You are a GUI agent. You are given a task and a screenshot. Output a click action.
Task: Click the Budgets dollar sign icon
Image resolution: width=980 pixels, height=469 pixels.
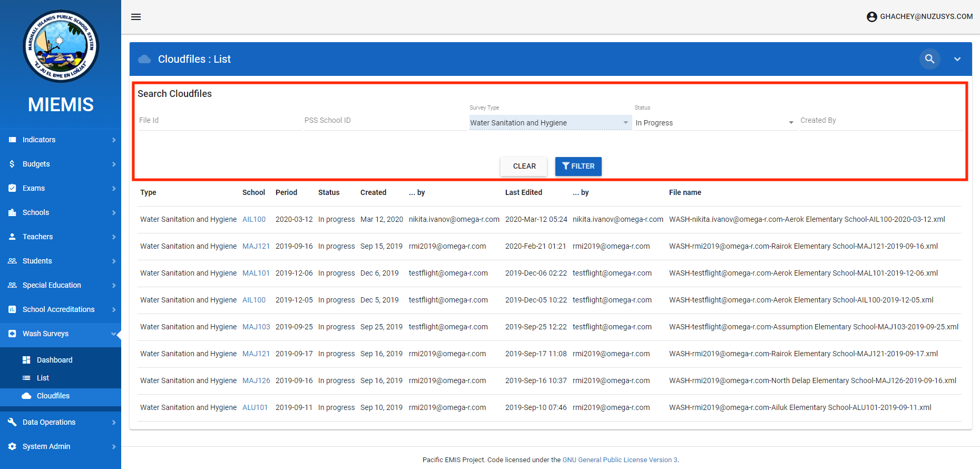tap(12, 164)
